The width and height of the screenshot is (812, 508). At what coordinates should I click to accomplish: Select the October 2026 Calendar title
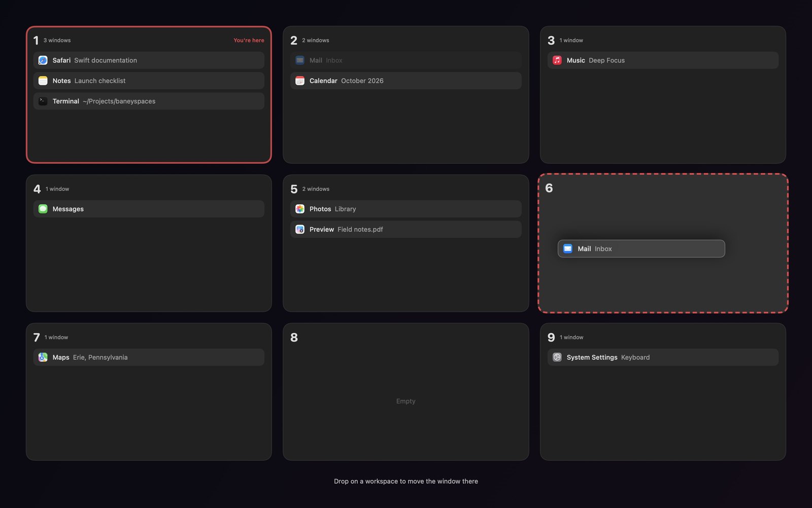362,81
